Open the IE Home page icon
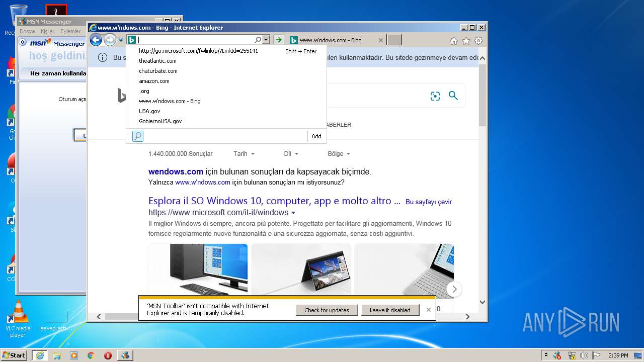Screen dimensions: 644x362 [454, 41]
